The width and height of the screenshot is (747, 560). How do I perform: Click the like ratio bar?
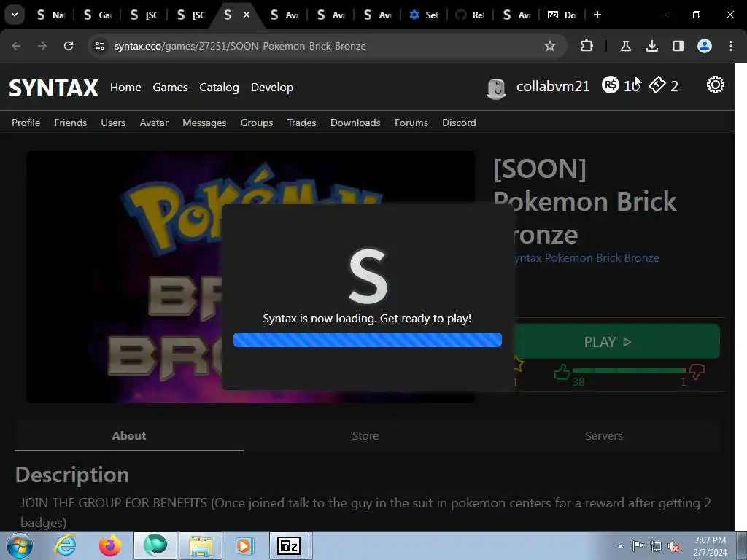pos(629,370)
